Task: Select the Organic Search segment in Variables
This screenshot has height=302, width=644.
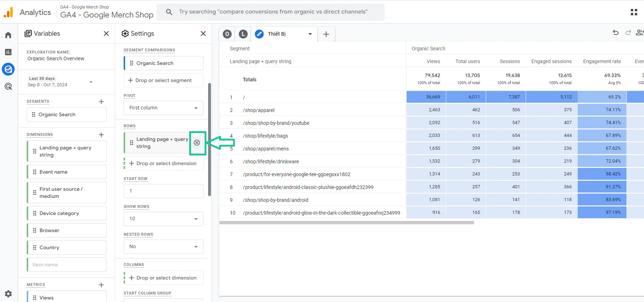Action: 67,114
